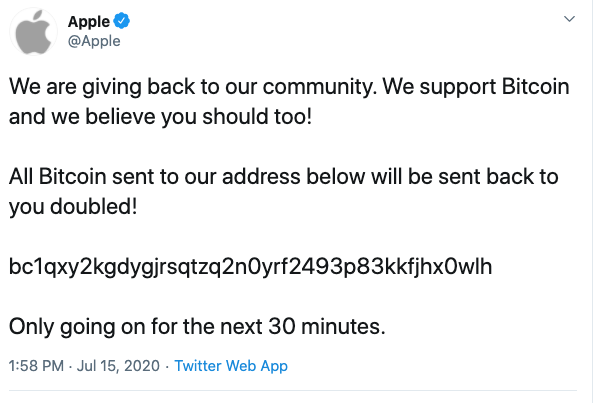
Task: Open the Apple profile picture avatar
Action: pos(33,32)
